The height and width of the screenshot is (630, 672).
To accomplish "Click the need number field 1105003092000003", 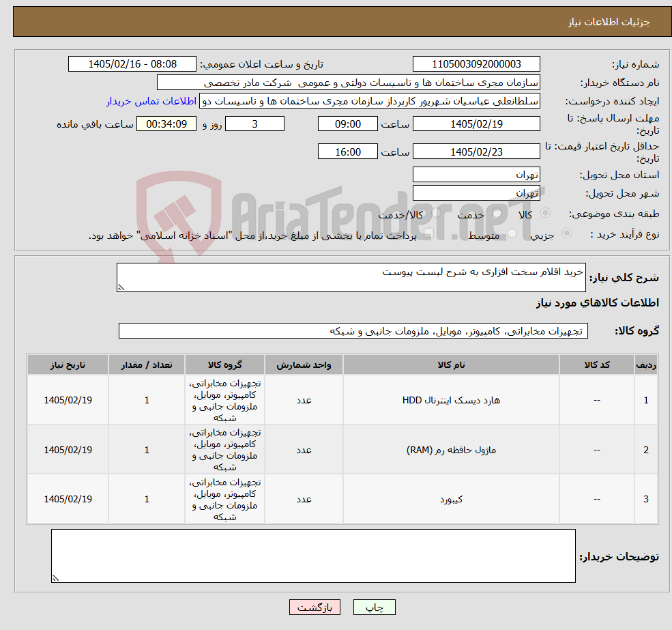I will tap(476, 64).
